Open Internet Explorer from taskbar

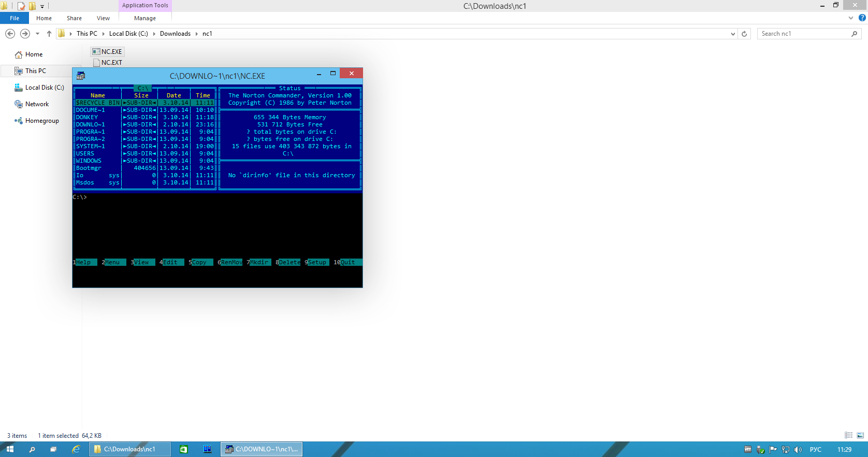[x=76, y=449]
